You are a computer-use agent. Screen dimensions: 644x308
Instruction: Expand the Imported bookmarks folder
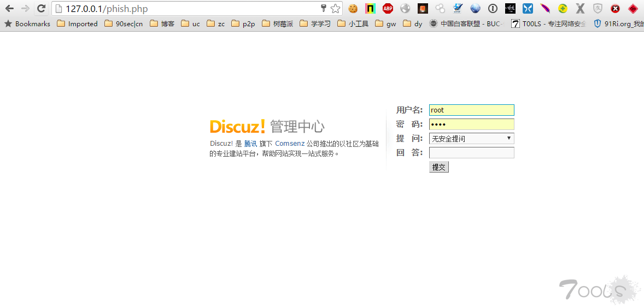click(77, 24)
